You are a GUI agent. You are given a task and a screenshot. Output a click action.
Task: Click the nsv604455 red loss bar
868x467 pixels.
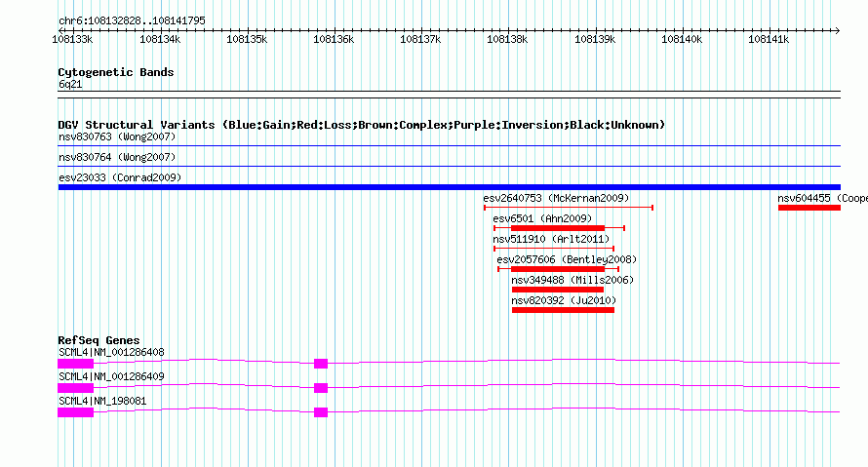click(x=809, y=208)
